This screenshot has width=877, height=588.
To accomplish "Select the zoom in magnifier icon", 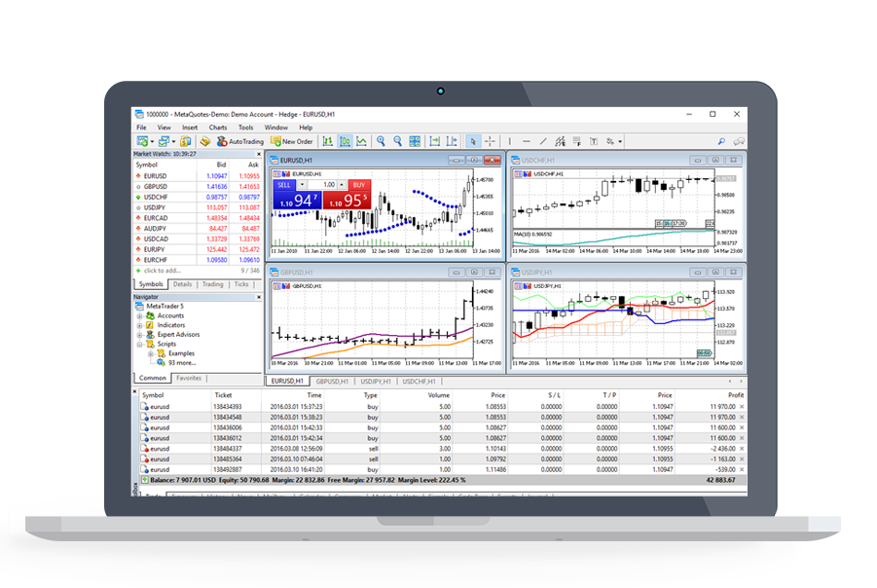I will click(x=382, y=141).
